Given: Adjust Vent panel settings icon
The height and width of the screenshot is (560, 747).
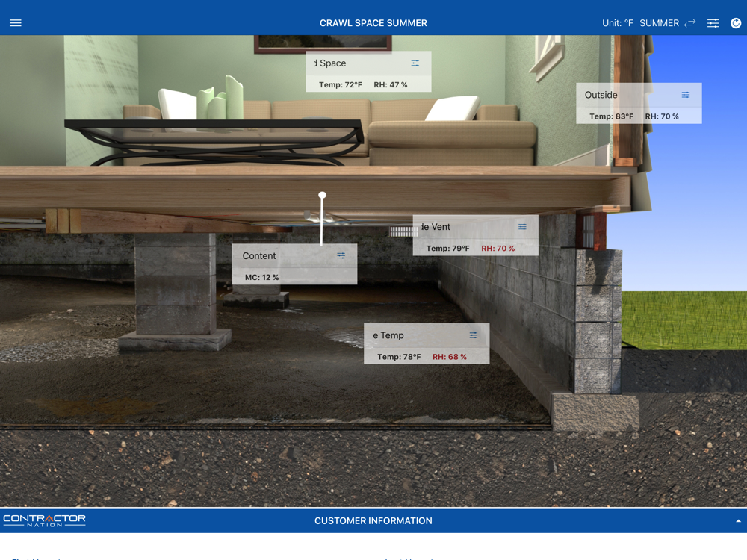Looking at the screenshot, I should coord(522,227).
